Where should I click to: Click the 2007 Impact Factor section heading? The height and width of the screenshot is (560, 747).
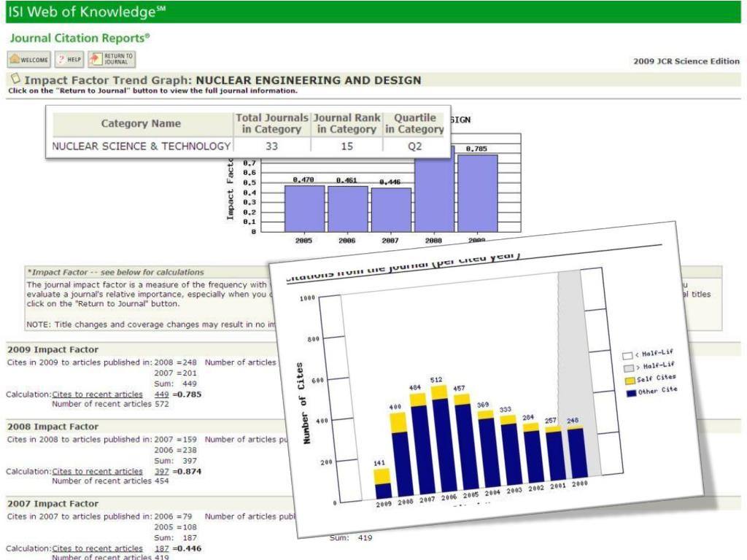(x=53, y=504)
